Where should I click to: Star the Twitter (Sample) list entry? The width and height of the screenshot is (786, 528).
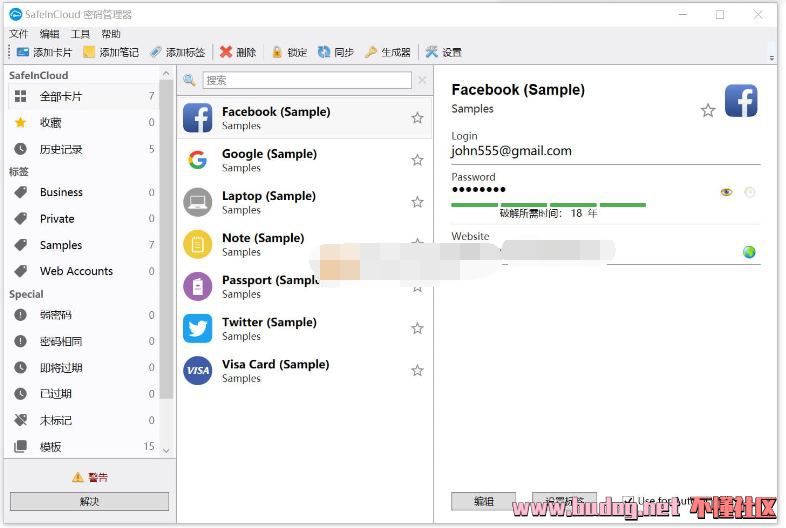(x=417, y=328)
